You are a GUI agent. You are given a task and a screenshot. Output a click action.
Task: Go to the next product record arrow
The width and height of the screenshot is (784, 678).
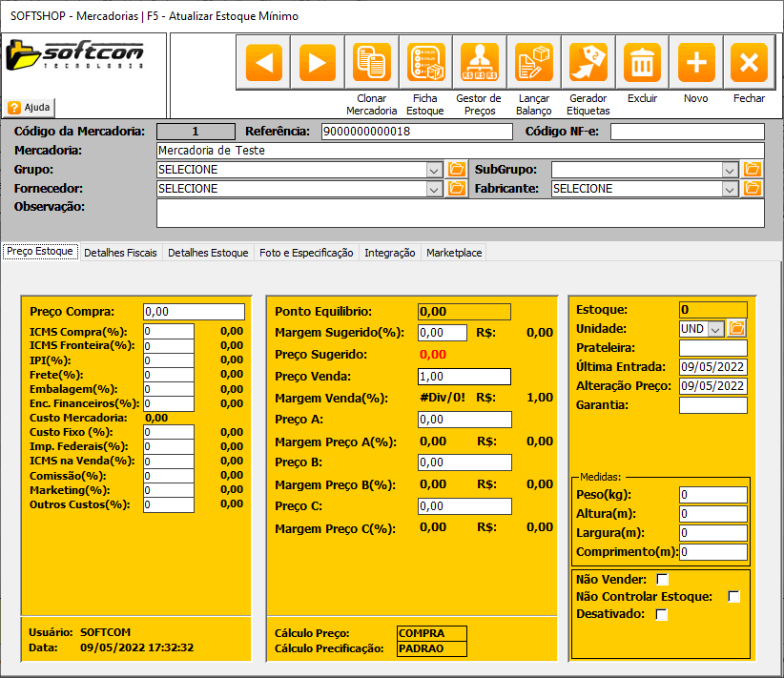click(x=317, y=63)
